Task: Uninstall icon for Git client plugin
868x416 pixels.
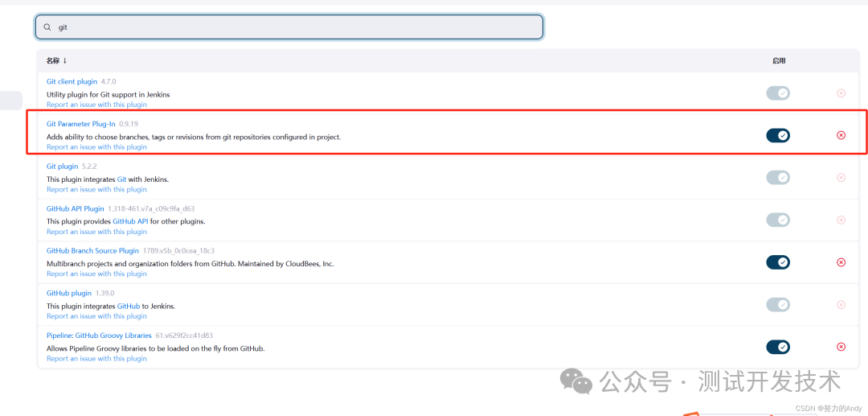Action: [841, 93]
